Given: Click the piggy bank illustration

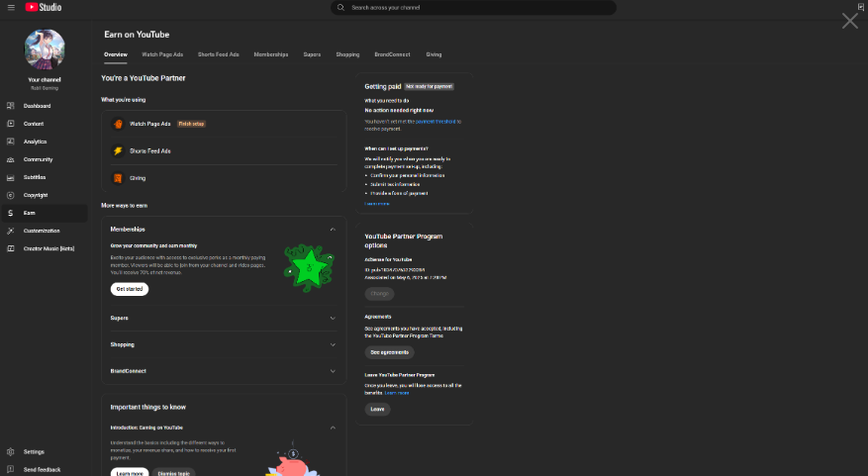Looking at the screenshot, I should 292,460.
